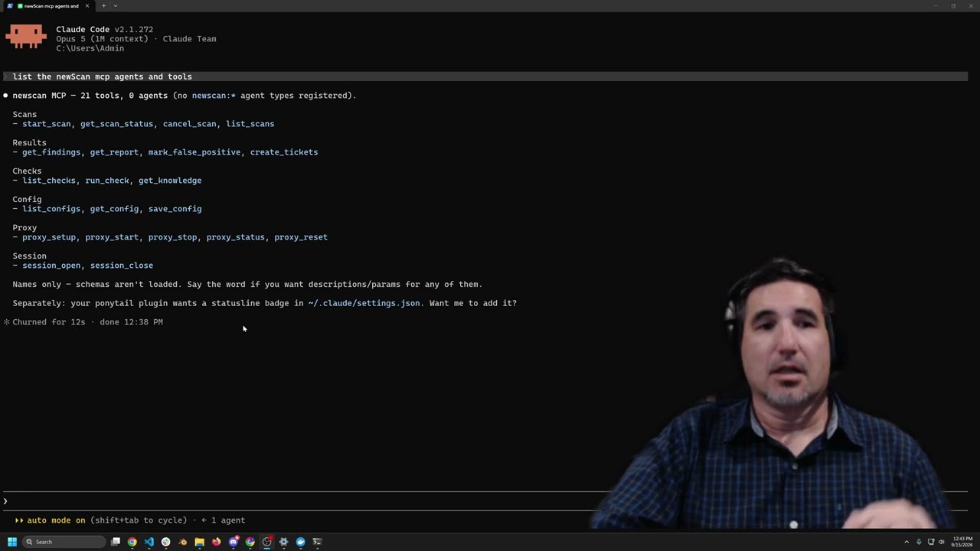Click the Session section heading

click(x=29, y=256)
